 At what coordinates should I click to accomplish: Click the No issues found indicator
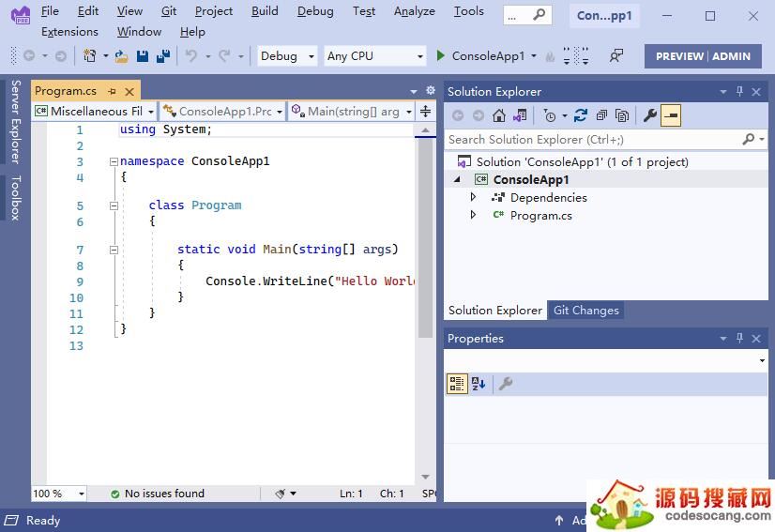tap(158, 494)
